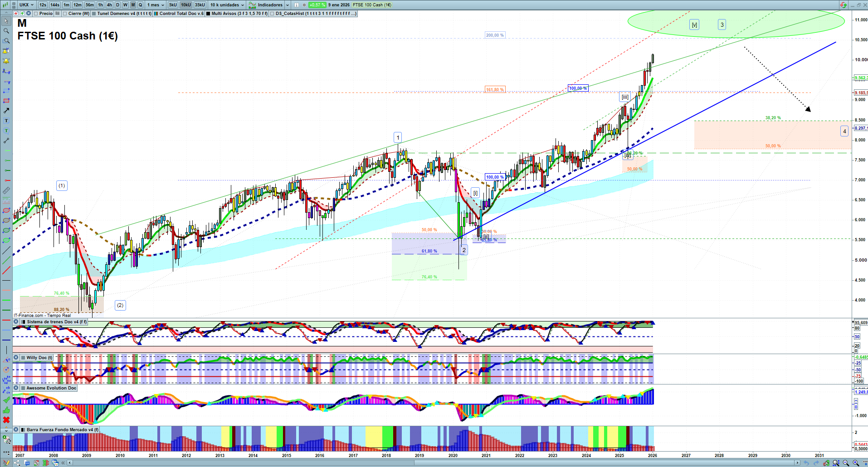This screenshot has width=868, height=467.
Task: Switch to the 4h timeframe
Action: 109,5
